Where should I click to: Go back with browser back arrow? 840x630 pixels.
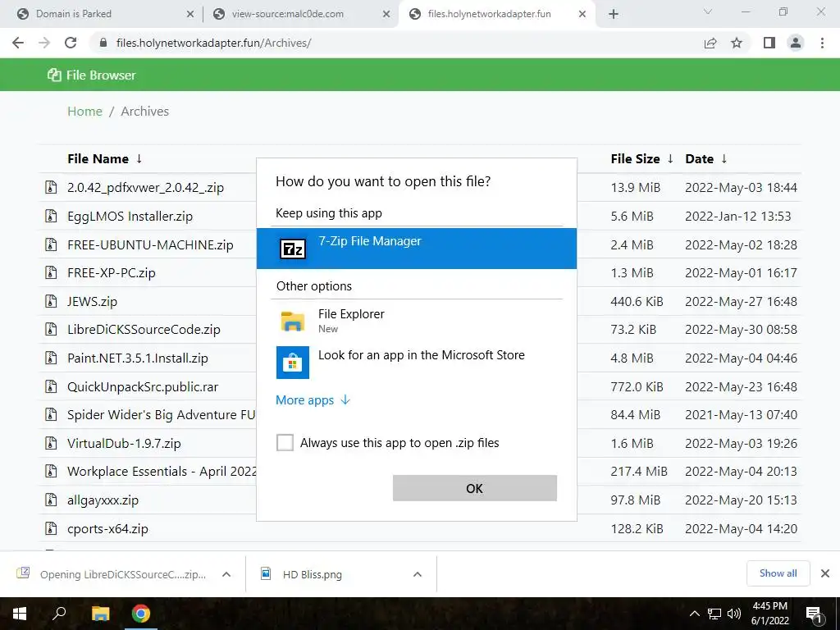coord(18,43)
